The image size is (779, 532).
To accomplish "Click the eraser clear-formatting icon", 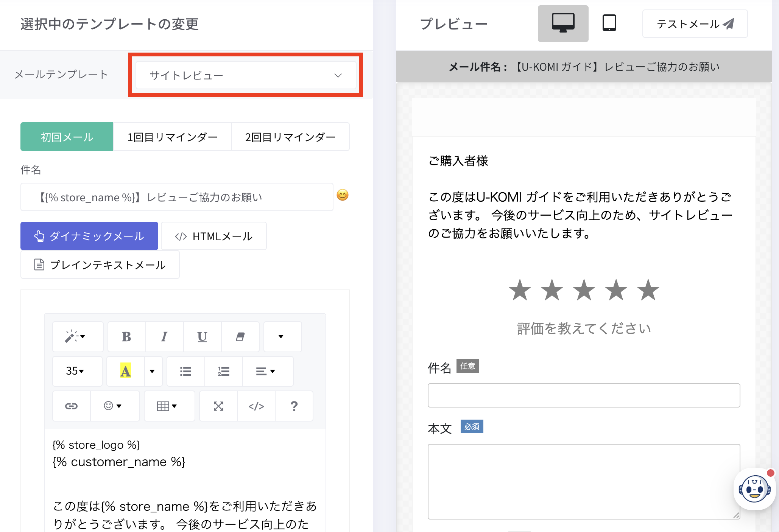I will pyautogui.click(x=240, y=336).
